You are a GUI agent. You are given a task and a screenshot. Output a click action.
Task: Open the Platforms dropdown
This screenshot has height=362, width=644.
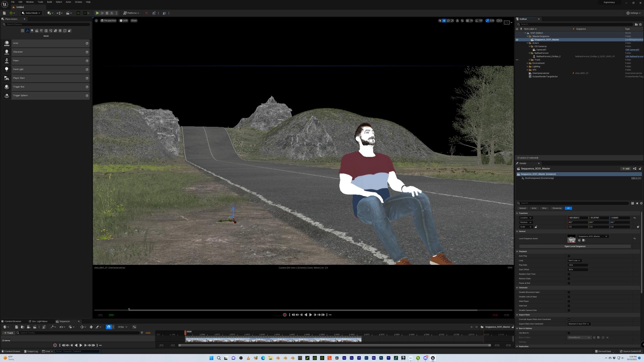[131, 13]
